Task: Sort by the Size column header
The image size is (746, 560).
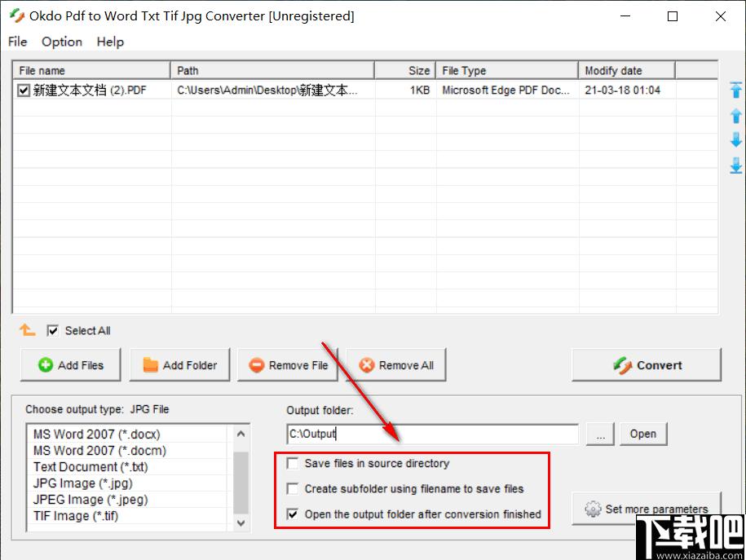Action: pyautogui.click(x=405, y=70)
